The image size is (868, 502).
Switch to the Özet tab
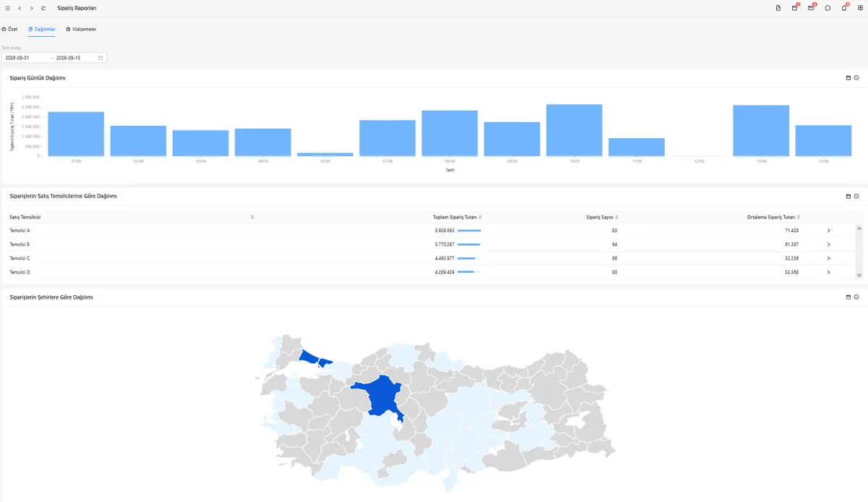pos(10,29)
